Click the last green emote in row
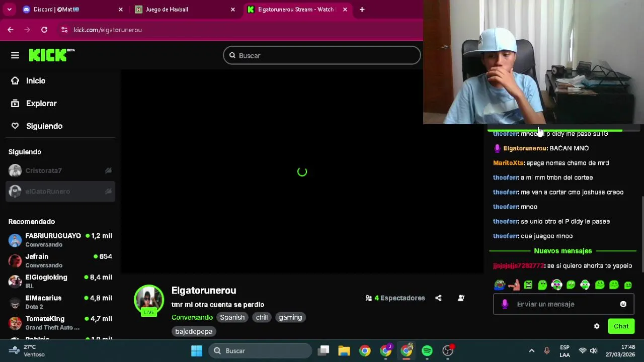Image resolution: width=644 pixels, height=362 pixels. click(628, 285)
